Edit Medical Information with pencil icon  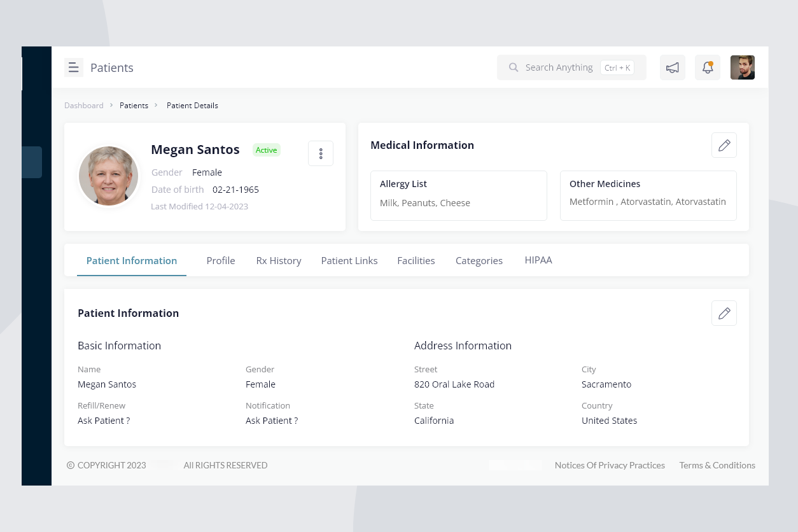point(724,145)
